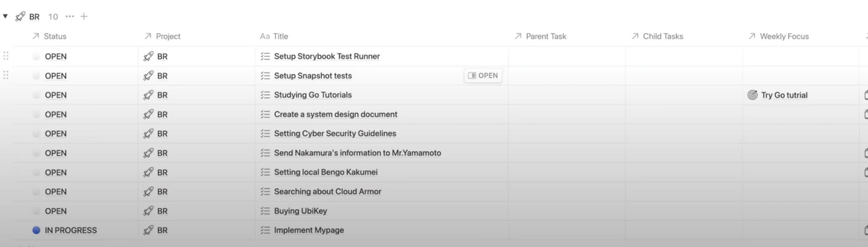Open the Setup Snapshot tests page with OPEN button
The image size is (868, 247).
pyautogui.click(x=483, y=76)
